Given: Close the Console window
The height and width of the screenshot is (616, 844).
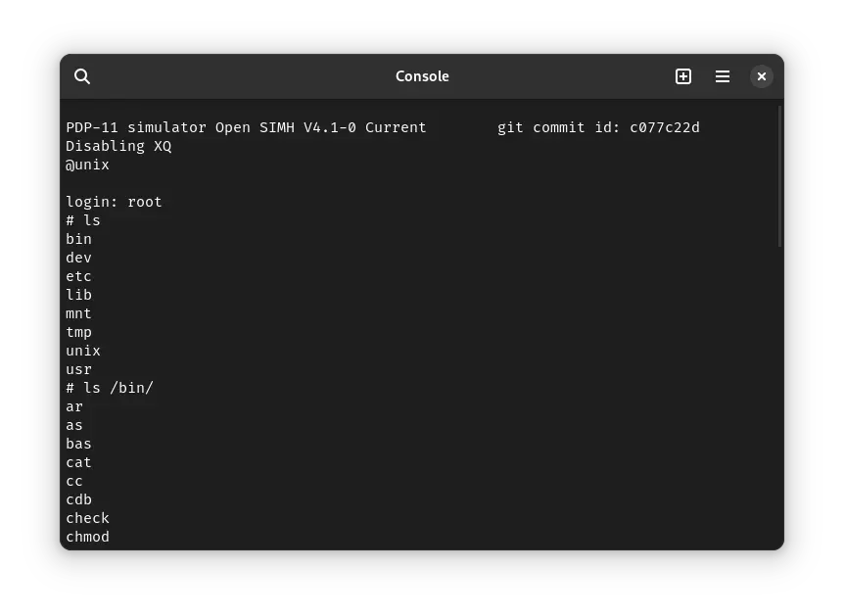Looking at the screenshot, I should tap(762, 76).
